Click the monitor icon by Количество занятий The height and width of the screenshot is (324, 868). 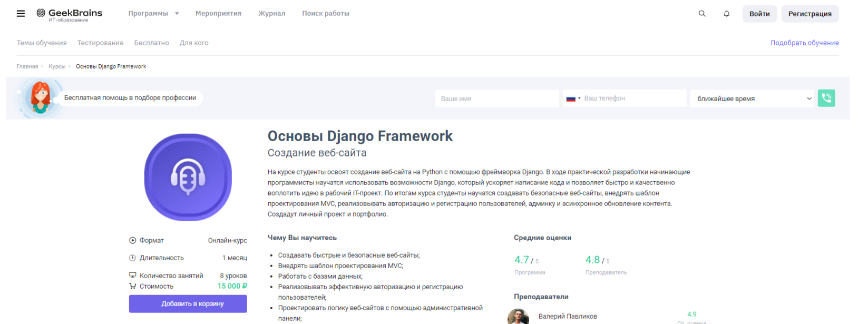click(x=133, y=276)
